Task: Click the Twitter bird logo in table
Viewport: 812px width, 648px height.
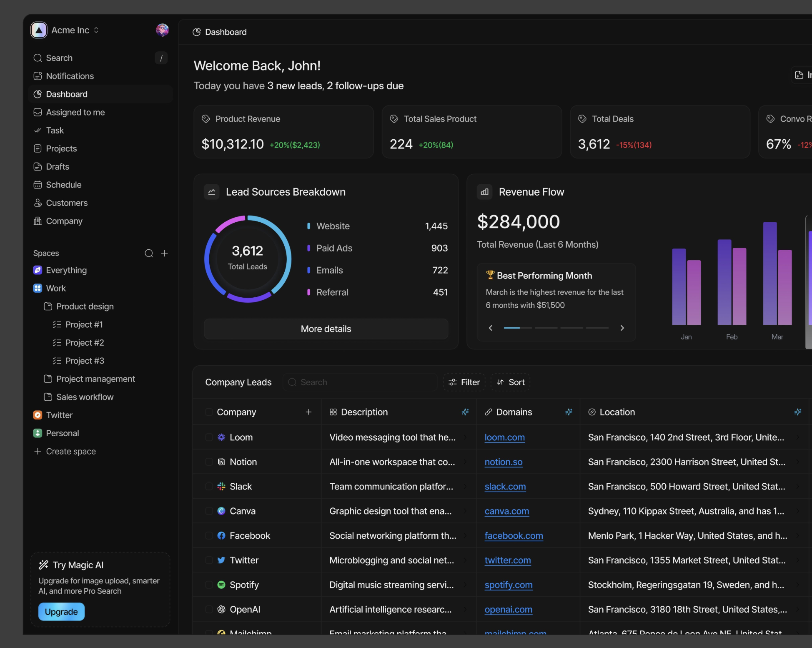Action: [x=221, y=560]
